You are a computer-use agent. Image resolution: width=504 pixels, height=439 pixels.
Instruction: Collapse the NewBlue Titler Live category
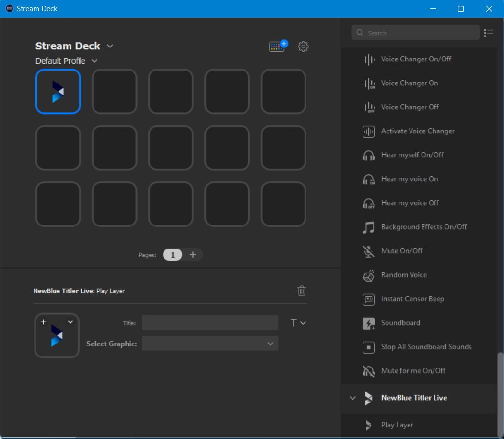pos(352,398)
